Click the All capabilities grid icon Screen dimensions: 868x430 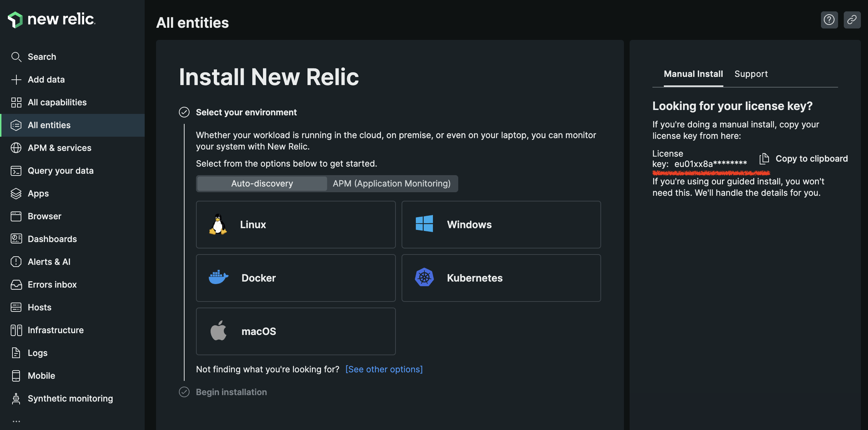click(16, 103)
